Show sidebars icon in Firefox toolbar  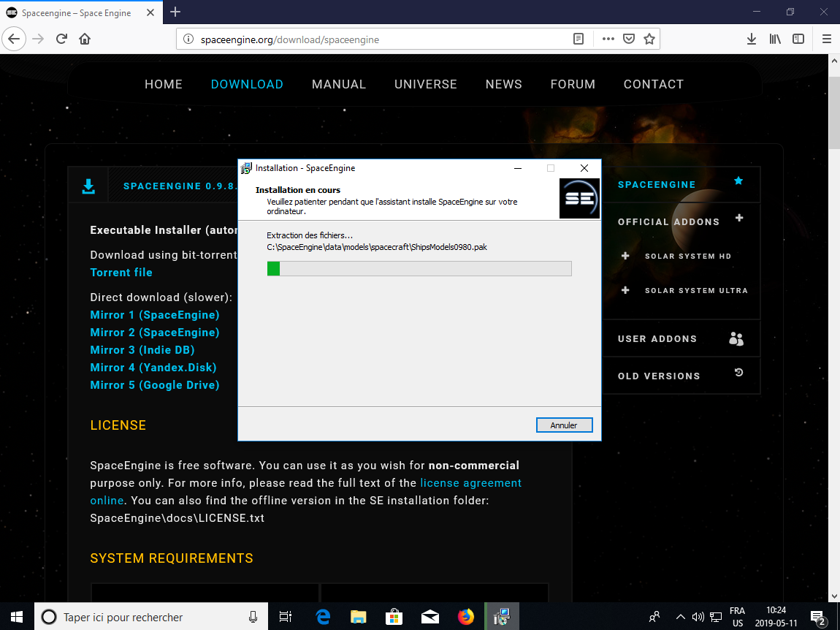coord(798,39)
